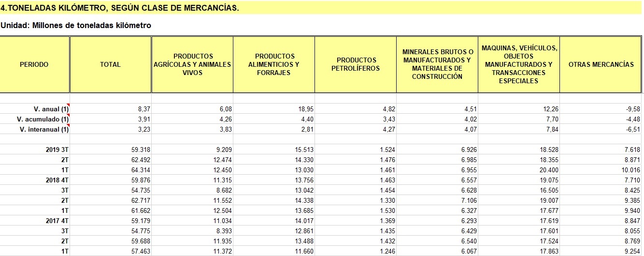Click the V. anual (1) row label
Viewport: 644px width, 256px height.
click(x=43, y=109)
